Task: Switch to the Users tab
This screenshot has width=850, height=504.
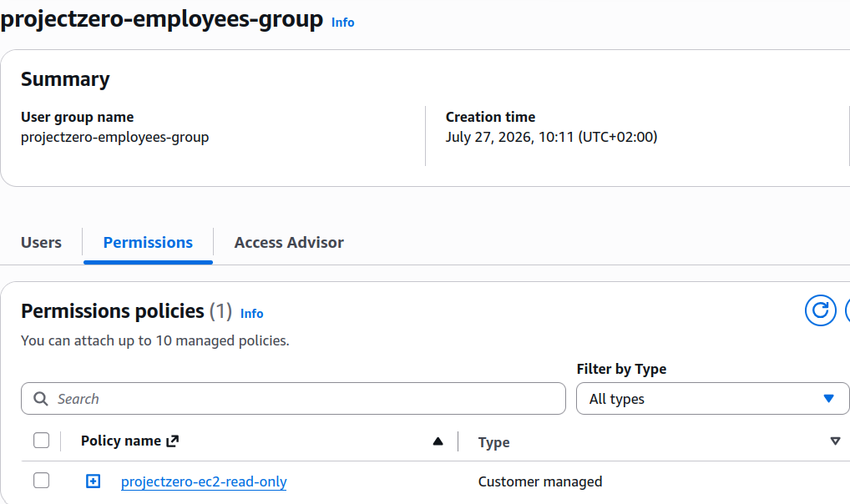Action: pyautogui.click(x=41, y=242)
